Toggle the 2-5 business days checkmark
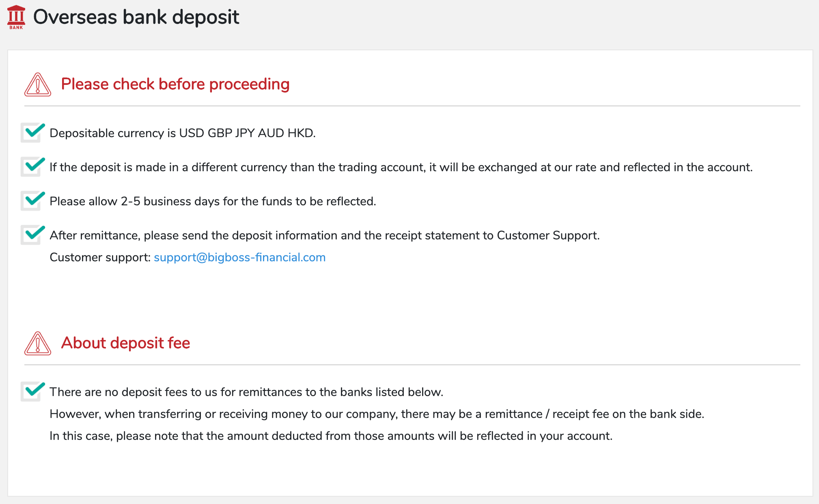This screenshot has height=504, width=819. [32, 200]
